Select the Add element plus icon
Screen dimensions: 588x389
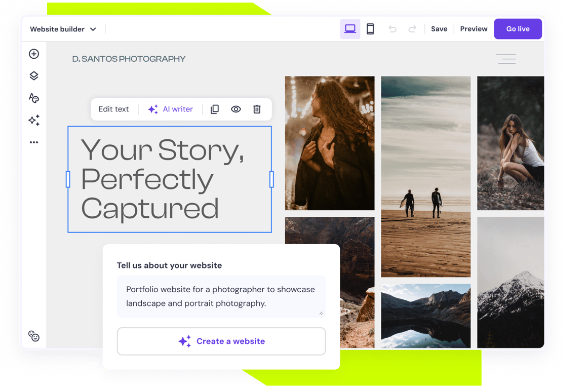(33, 54)
